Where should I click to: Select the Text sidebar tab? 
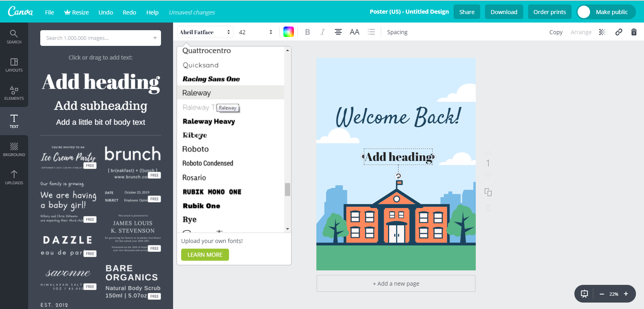click(x=14, y=121)
